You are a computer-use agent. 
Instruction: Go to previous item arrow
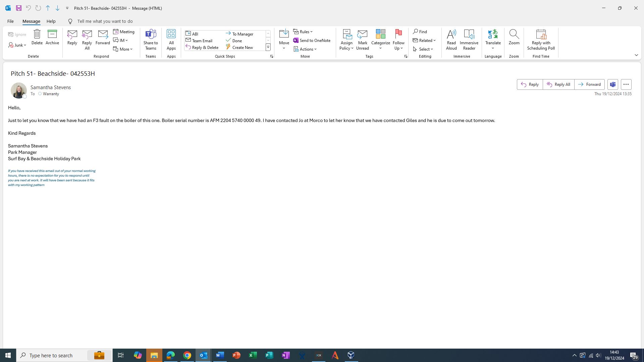tap(48, 8)
